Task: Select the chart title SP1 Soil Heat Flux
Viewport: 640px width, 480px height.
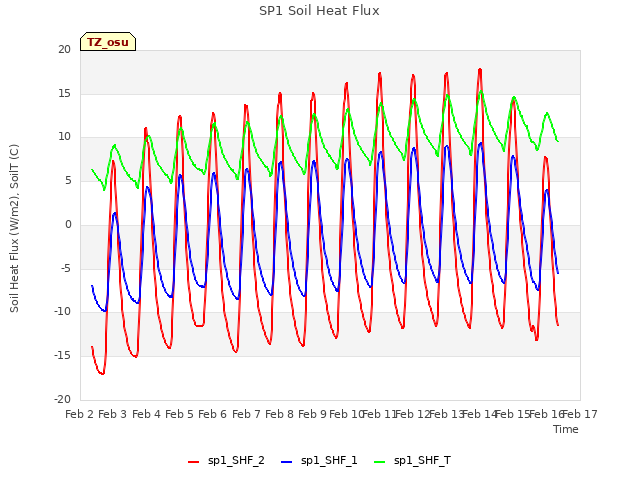Action: click(x=319, y=11)
